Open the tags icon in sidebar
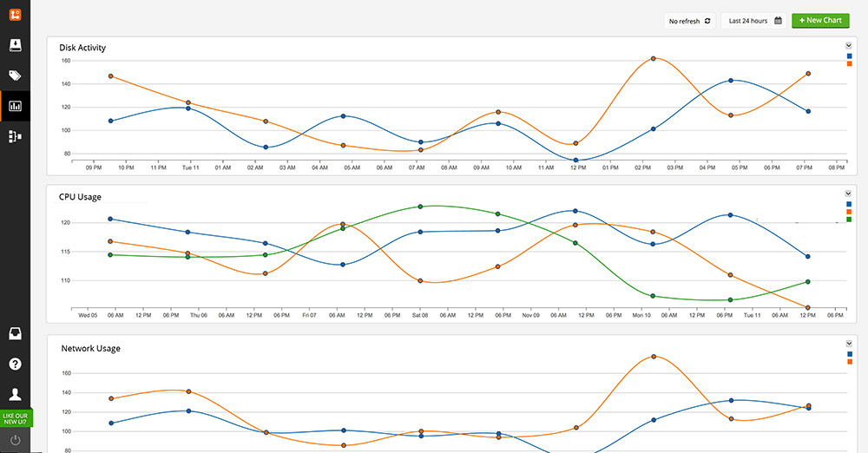Image resolution: width=868 pixels, height=453 pixels. pos(15,75)
